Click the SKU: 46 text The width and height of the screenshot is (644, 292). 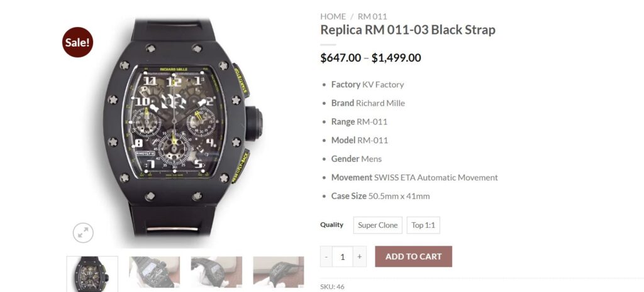(x=332, y=287)
